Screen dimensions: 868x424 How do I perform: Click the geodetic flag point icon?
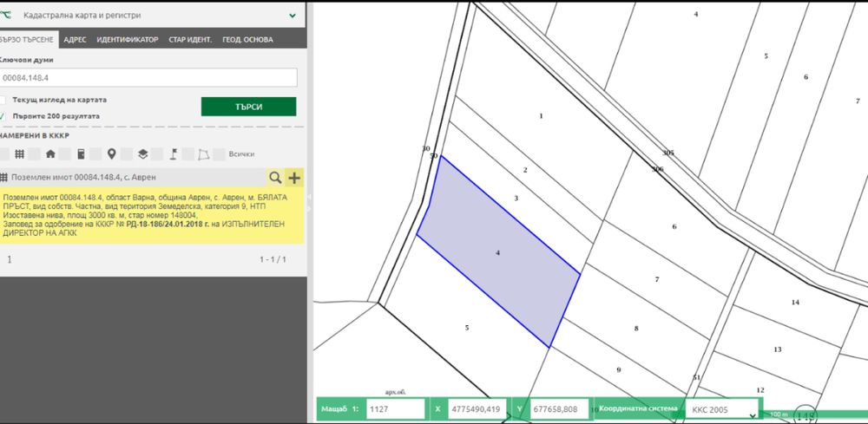(x=174, y=154)
